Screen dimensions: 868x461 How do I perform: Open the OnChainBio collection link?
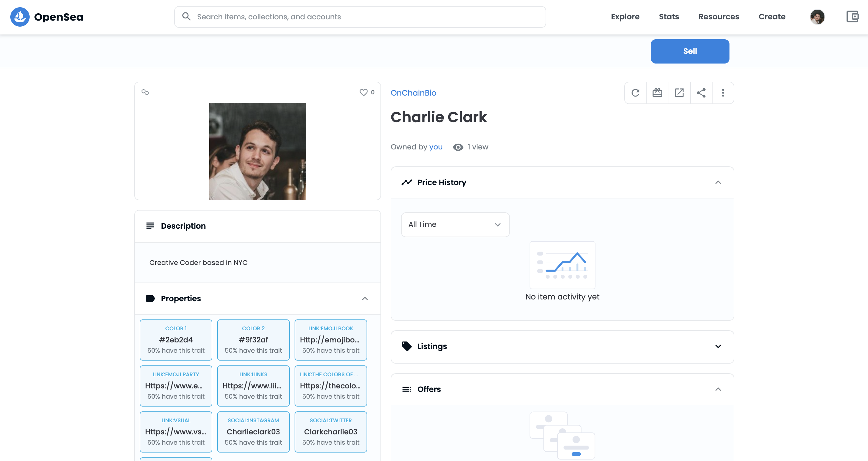coord(413,93)
